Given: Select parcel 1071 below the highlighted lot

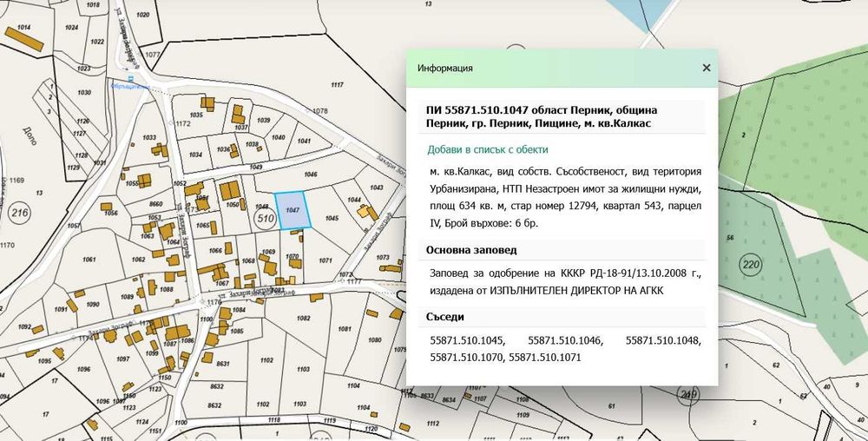Looking at the screenshot, I should [x=326, y=260].
